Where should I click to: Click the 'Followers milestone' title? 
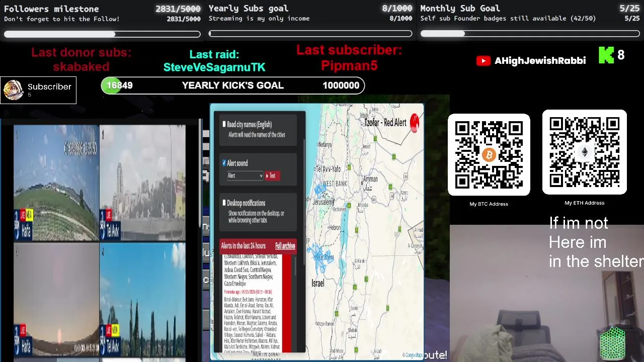(51, 9)
